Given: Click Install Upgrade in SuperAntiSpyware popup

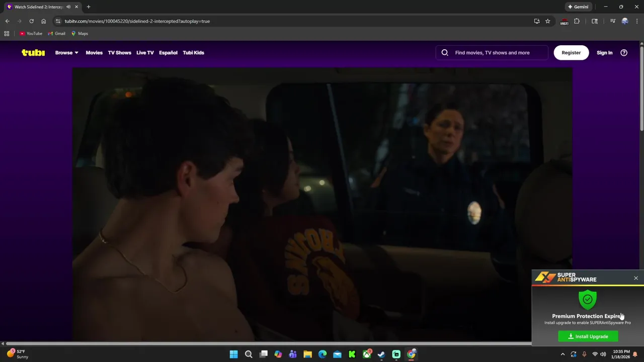Looking at the screenshot, I should 588,336.
